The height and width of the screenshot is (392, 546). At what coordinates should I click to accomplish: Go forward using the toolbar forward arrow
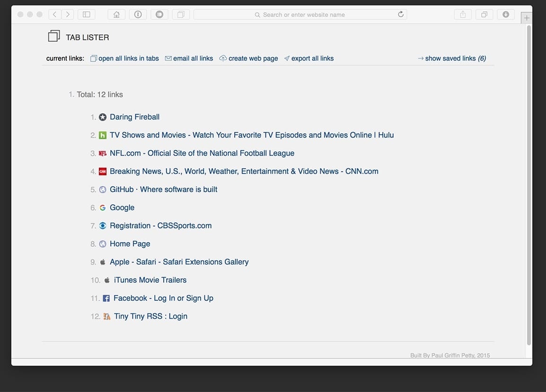[x=68, y=14]
